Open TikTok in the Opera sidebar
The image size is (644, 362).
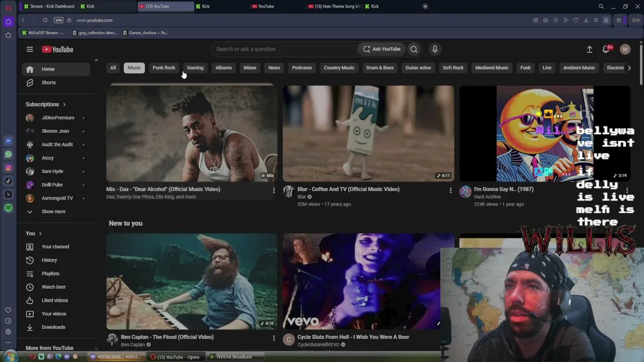point(8,181)
